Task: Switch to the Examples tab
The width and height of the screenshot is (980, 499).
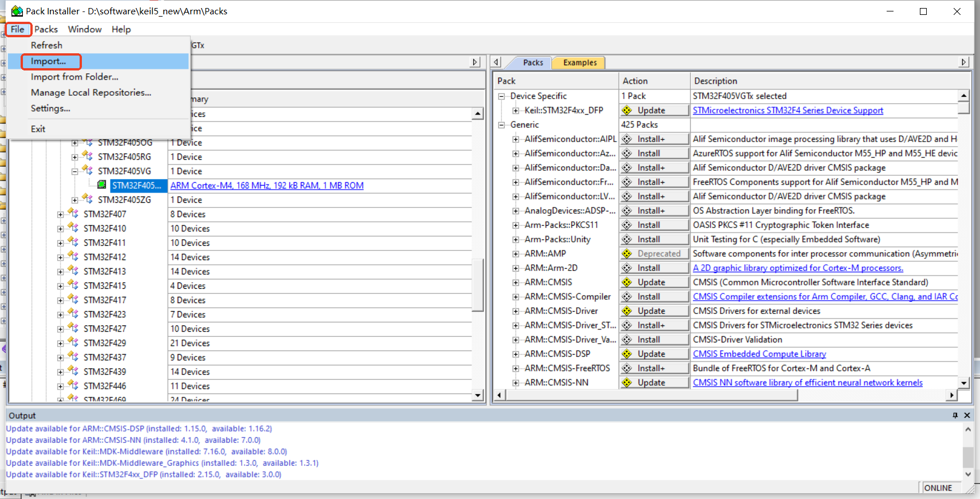Action: pyautogui.click(x=579, y=62)
